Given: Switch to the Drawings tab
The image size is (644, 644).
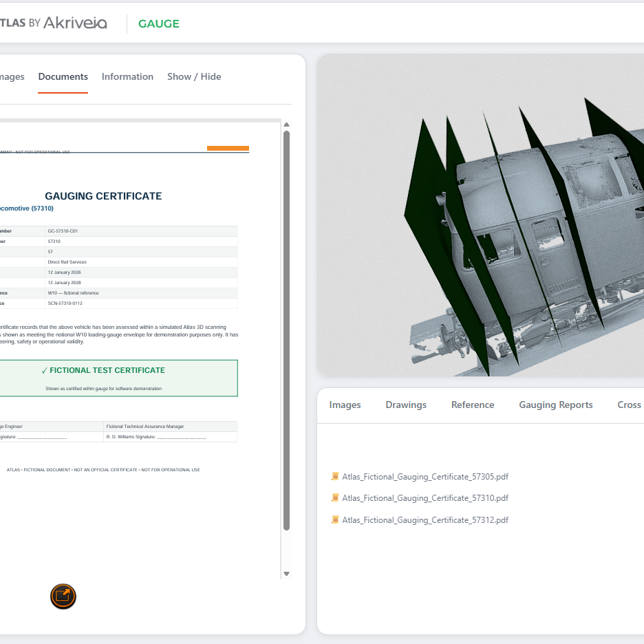Looking at the screenshot, I should coord(406,405).
